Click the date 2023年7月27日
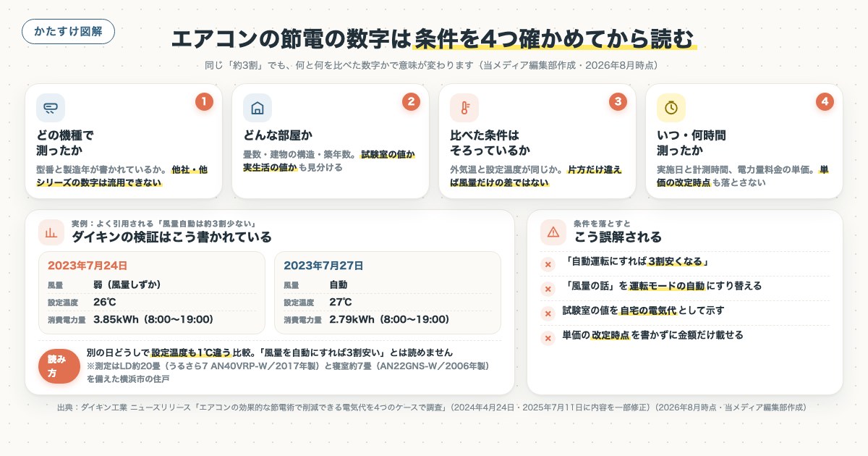 (323, 265)
